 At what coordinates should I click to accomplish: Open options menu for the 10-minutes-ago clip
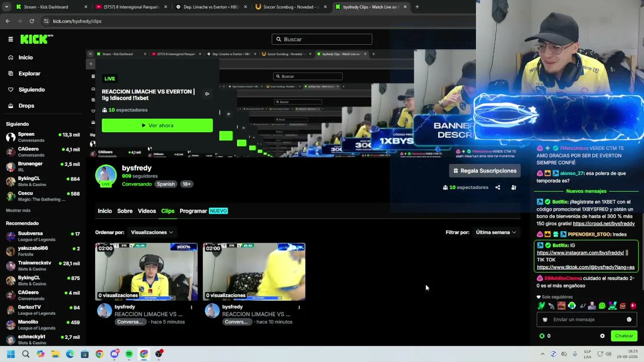[299, 307]
